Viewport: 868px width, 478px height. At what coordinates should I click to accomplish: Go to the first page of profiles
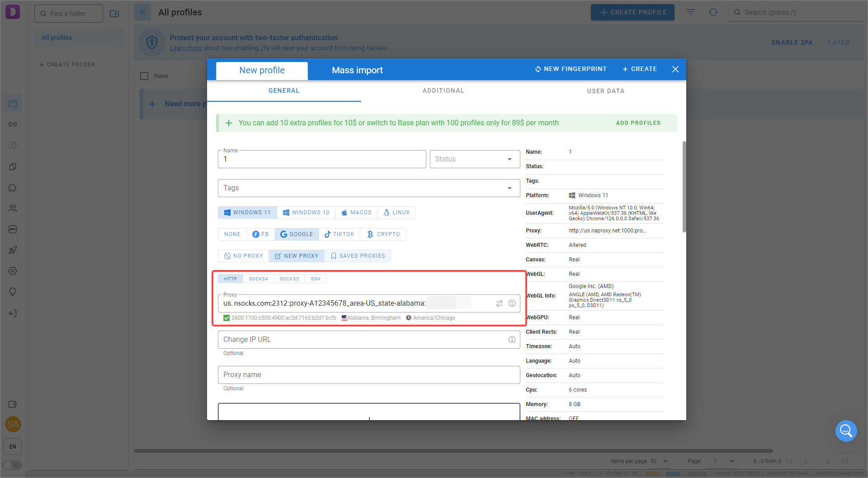click(x=789, y=461)
